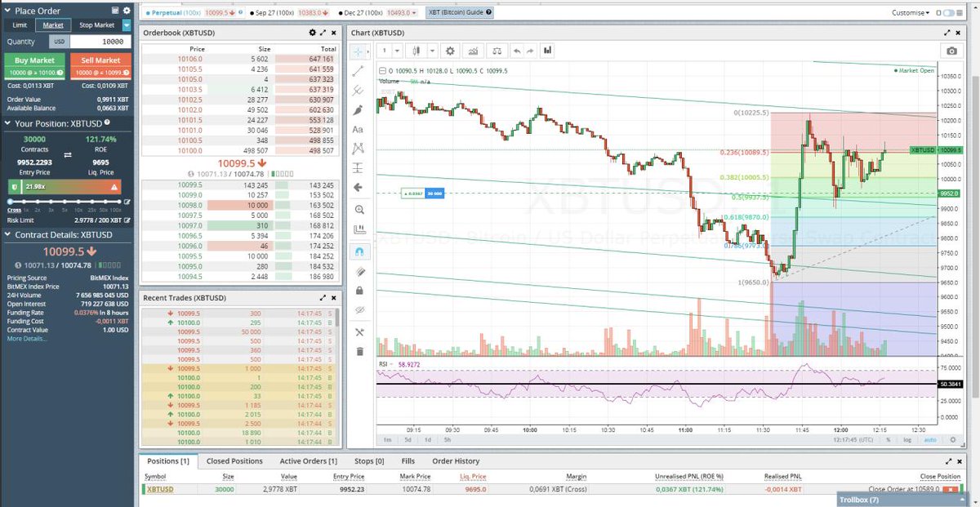Open the Active Orders [1] tab
Image resolution: width=980 pixels, height=507 pixels.
(309, 461)
